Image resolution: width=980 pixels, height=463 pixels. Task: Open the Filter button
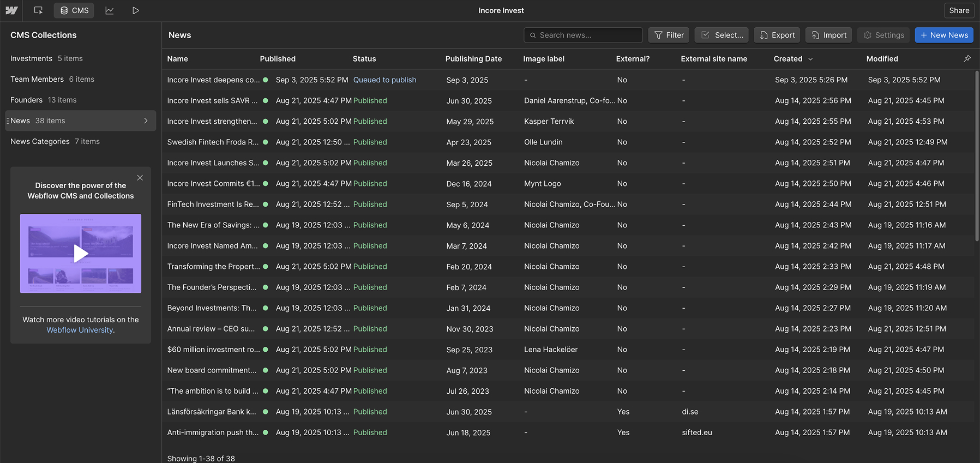(669, 35)
